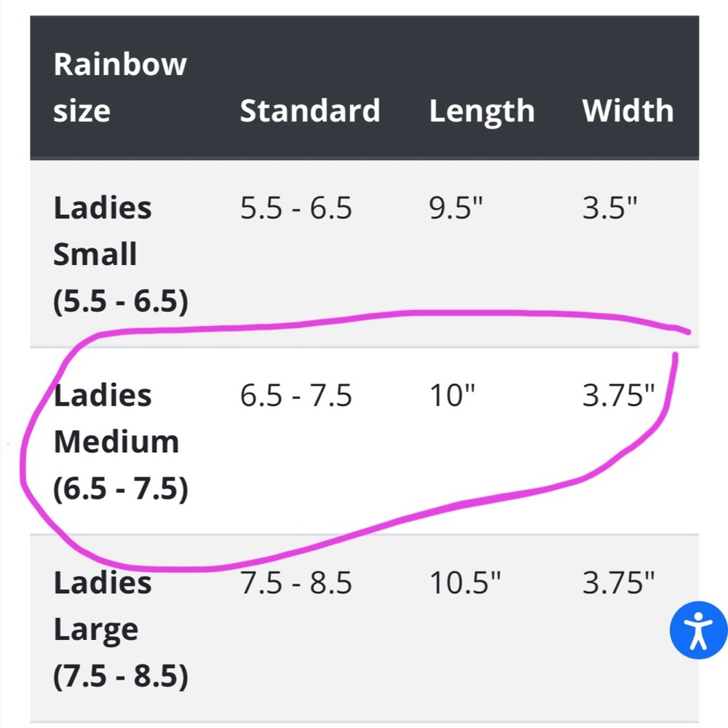Click the 6.5 - 7.5 standard size
728x728 pixels.
pos(296,395)
